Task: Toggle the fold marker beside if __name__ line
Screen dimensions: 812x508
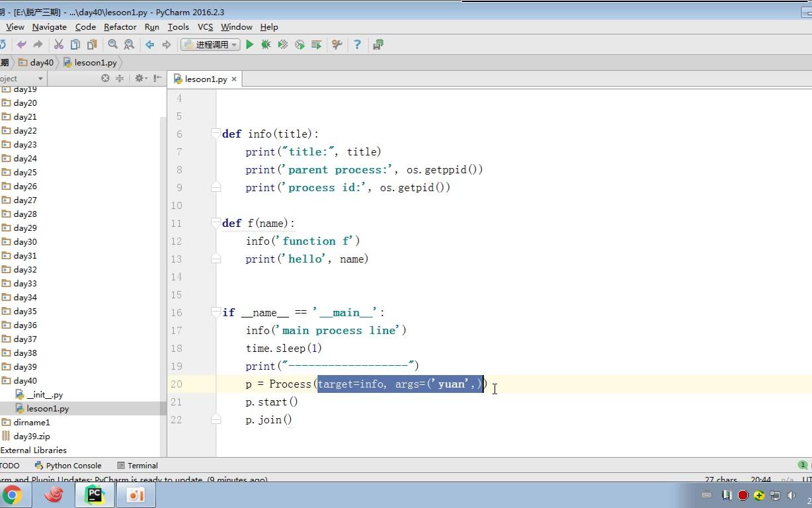Action: pyautogui.click(x=215, y=312)
